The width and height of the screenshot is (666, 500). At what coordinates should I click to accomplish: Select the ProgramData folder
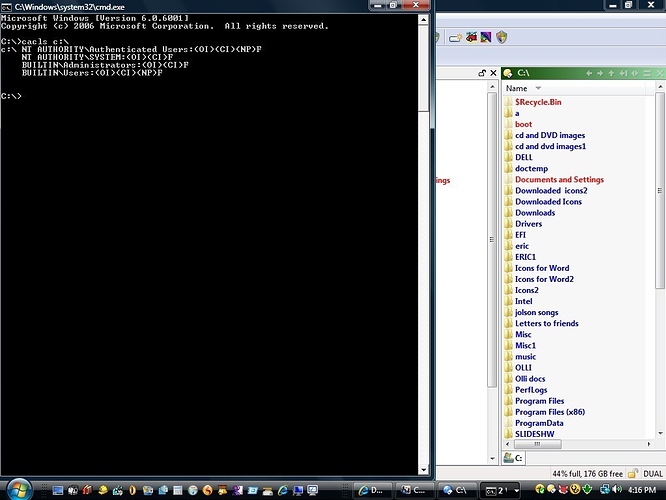tap(539, 423)
